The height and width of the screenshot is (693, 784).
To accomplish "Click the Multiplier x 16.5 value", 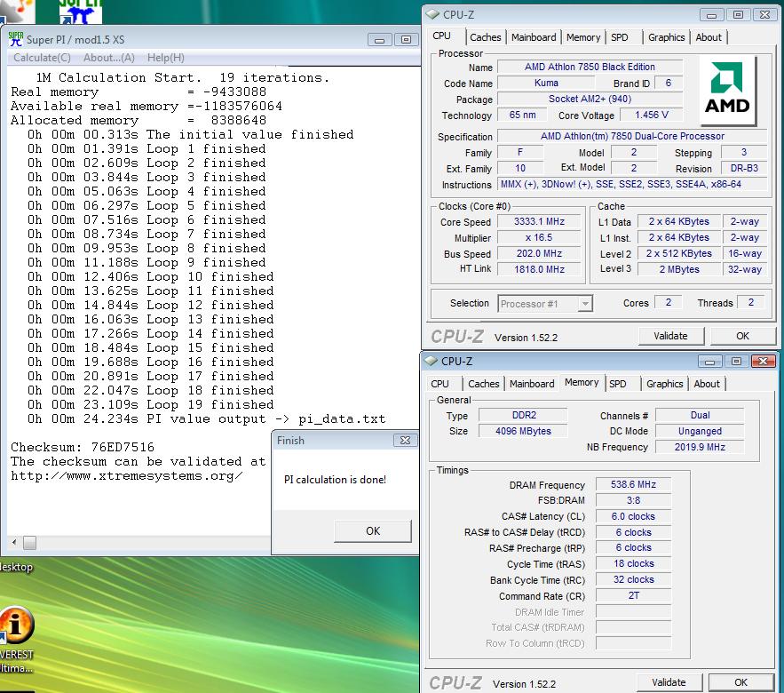I will pyautogui.click(x=540, y=238).
